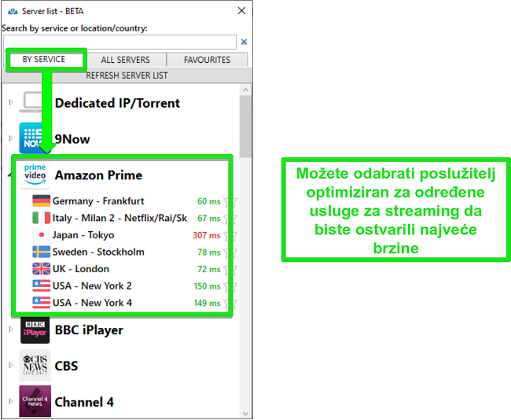Select the Germany - Frankfurt server
The width and height of the screenshot is (511, 420).
point(98,201)
